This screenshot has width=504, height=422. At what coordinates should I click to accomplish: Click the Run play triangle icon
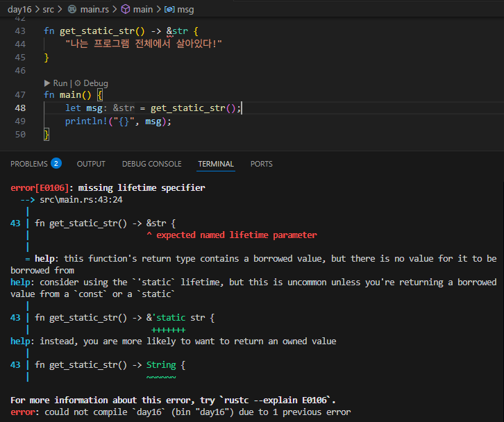coord(47,83)
